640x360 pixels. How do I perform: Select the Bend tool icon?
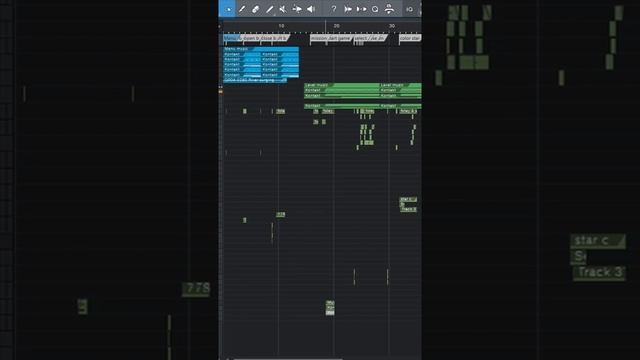297,9
